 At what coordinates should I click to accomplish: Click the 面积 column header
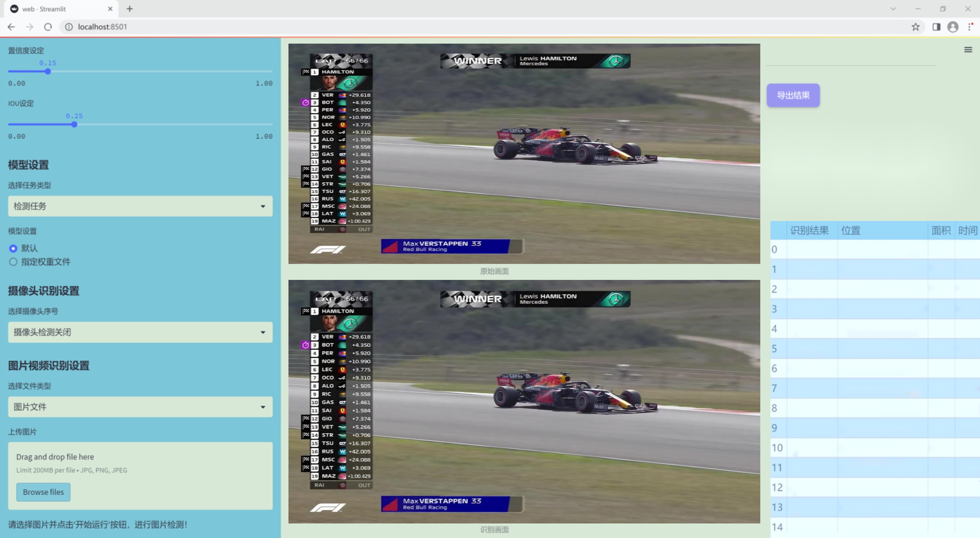pyautogui.click(x=941, y=230)
